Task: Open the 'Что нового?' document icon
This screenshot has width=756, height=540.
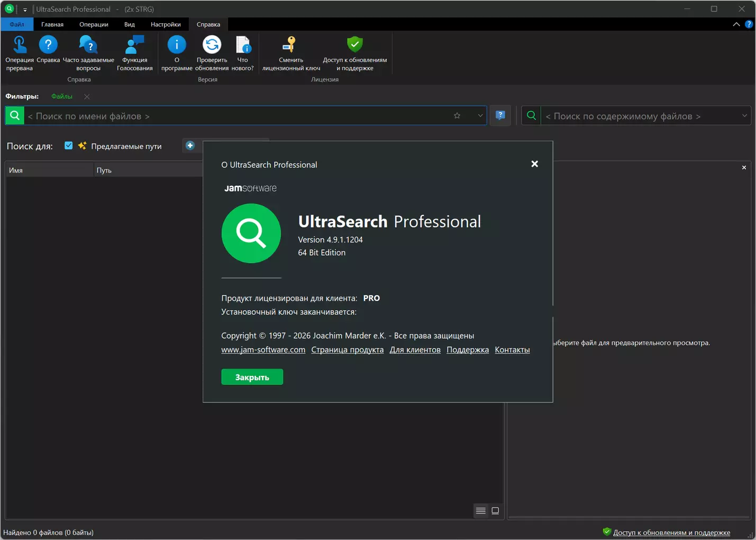Action: coord(243,46)
